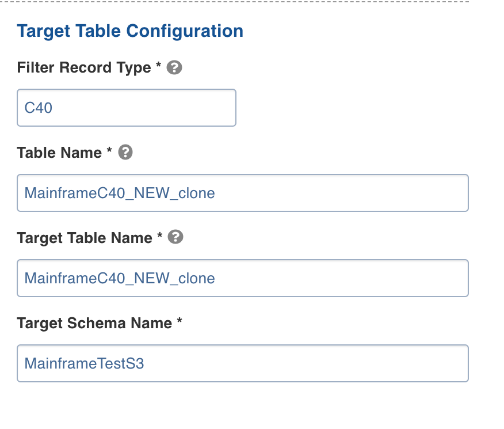Click into the Table Name text box
Viewport: 504px width, 429px height.
tap(242, 193)
